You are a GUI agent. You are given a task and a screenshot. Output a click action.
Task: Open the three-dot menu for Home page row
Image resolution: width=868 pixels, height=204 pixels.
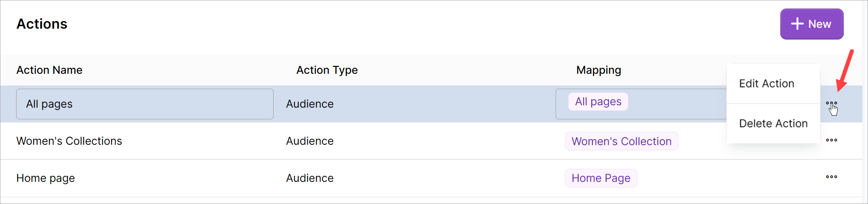(x=831, y=177)
